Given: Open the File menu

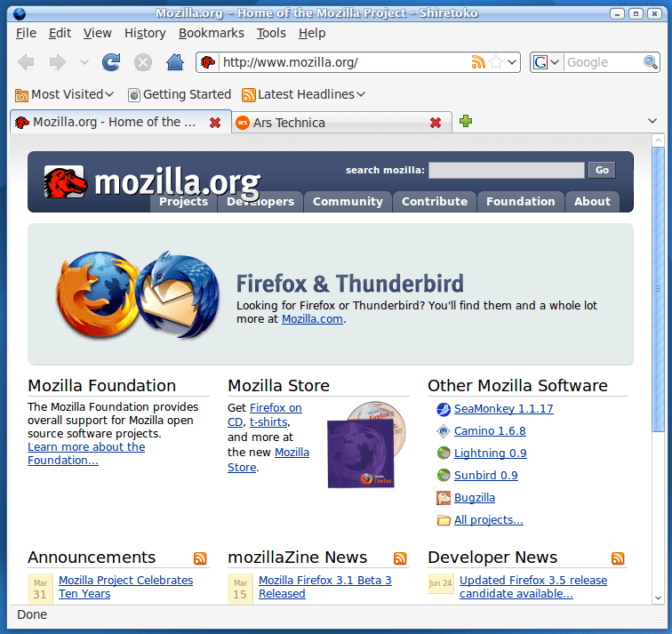Looking at the screenshot, I should (26, 33).
